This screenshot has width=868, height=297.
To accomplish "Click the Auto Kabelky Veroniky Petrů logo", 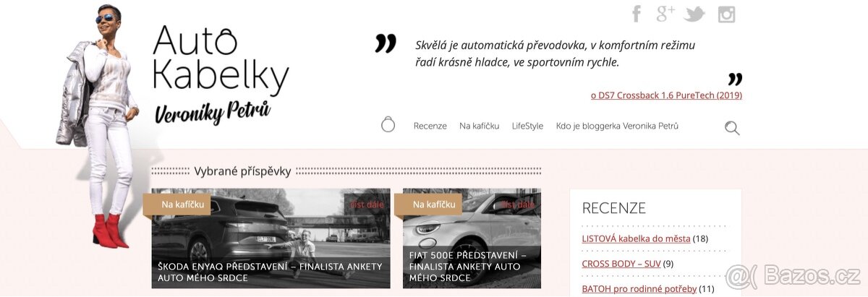I will point(221,72).
